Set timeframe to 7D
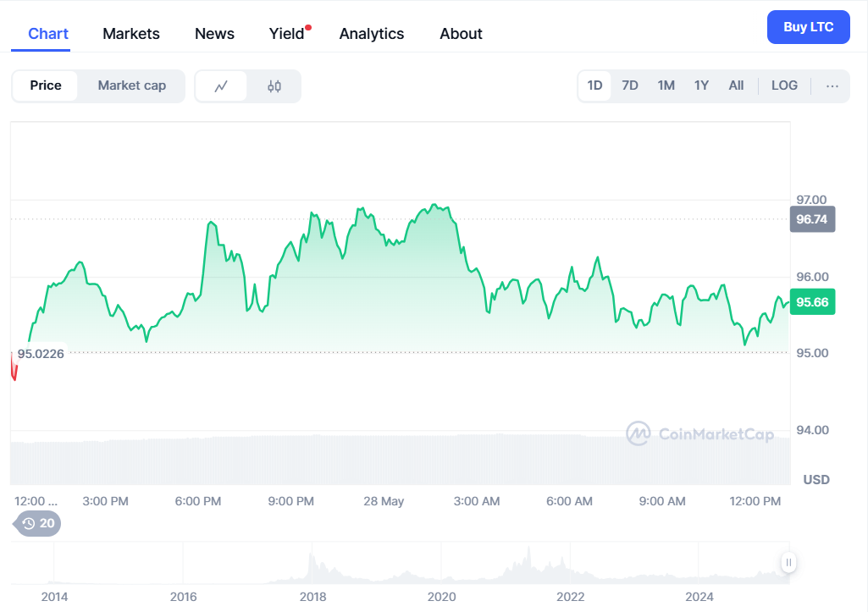Screen dimensions: 868x612 pos(630,85)
